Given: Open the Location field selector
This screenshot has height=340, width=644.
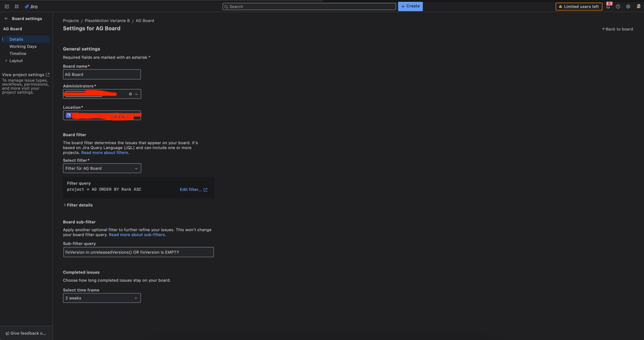Looking at the screenshot, I should [102, 115].
